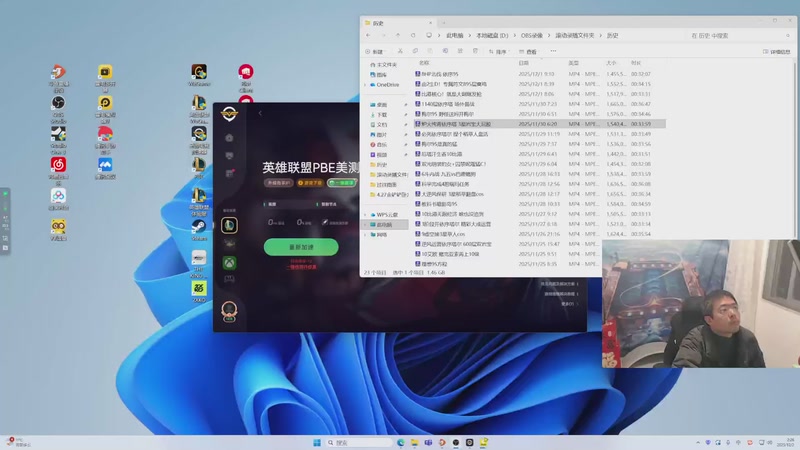Open the 查看 view dropdown
This screenshot has width=800, height=450.
pos(528,52)
